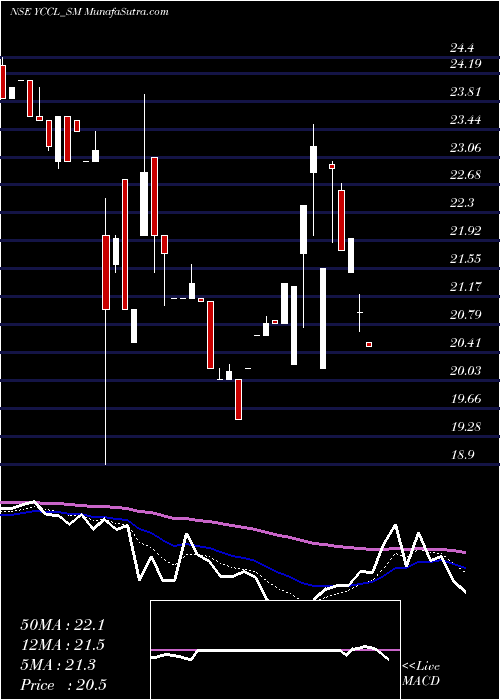Click the 23.44 price axis label
The width and height of the screenshot is (500, 700).
coord(466,120)
